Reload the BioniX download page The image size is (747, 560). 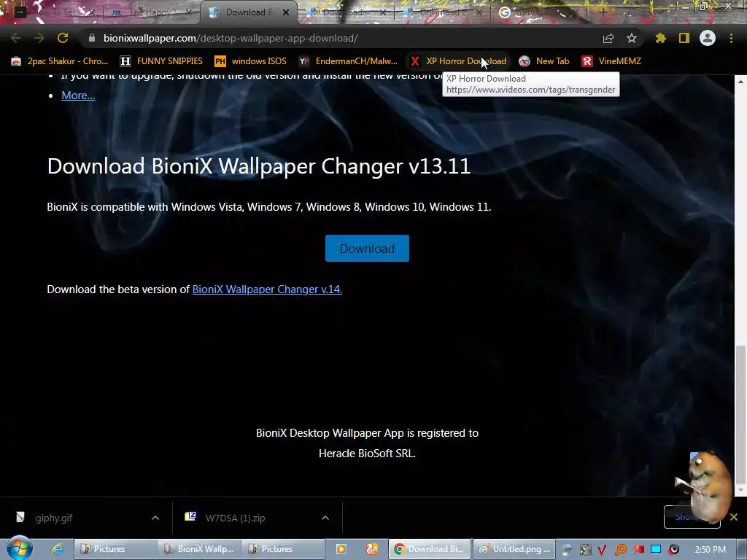[63, 38]
